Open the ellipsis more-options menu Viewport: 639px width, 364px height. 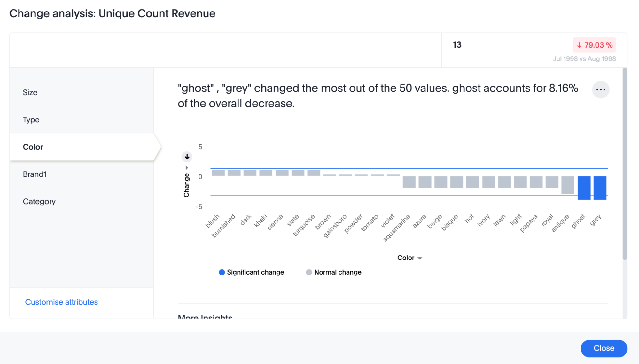pos(600,89)
